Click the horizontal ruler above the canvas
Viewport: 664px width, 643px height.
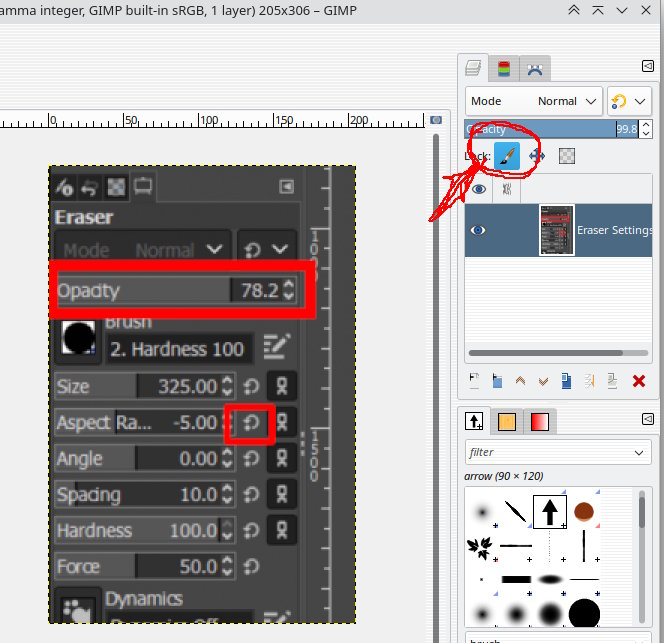point(212,120)
